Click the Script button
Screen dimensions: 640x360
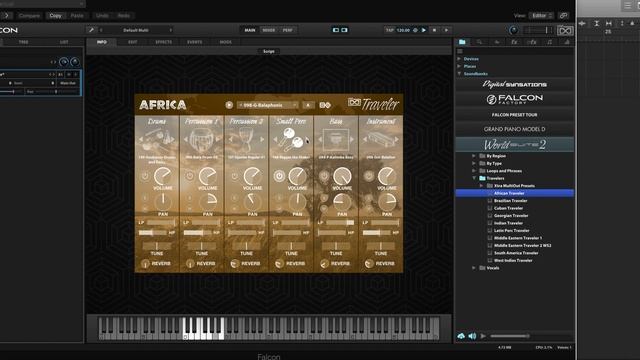click(269, 51)
